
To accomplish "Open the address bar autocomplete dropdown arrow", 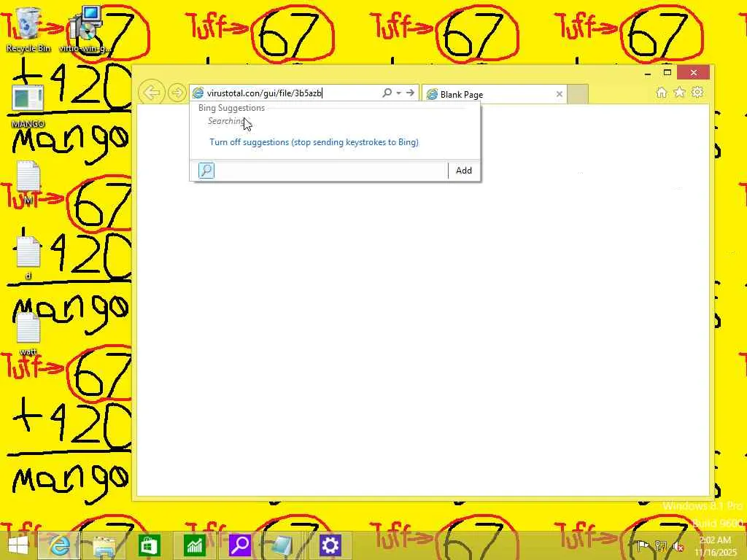I will click(399, 93).
